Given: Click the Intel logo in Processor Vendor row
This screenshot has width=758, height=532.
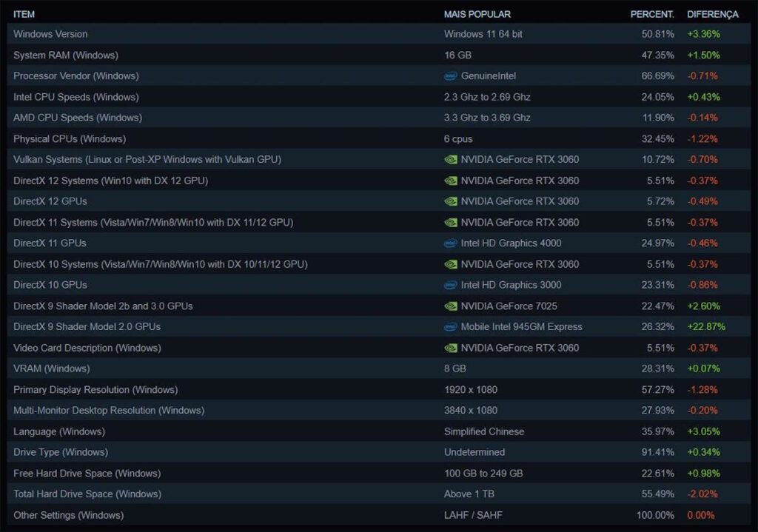Looking at the screenshot, I should point(451,76).
